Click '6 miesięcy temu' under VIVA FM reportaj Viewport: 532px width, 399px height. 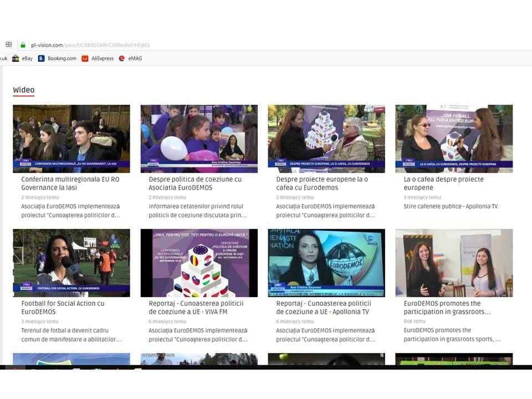click(x=167, y=321)
